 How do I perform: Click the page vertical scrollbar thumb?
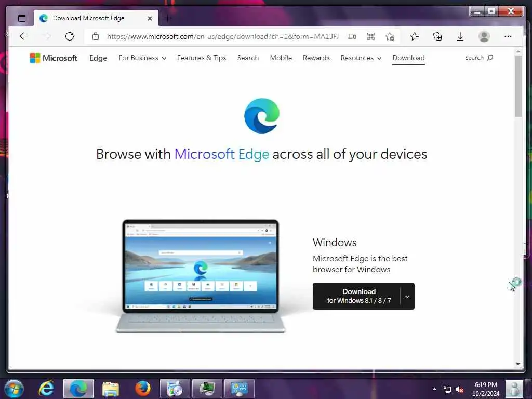pyautogui.click(x=518, y=86)
